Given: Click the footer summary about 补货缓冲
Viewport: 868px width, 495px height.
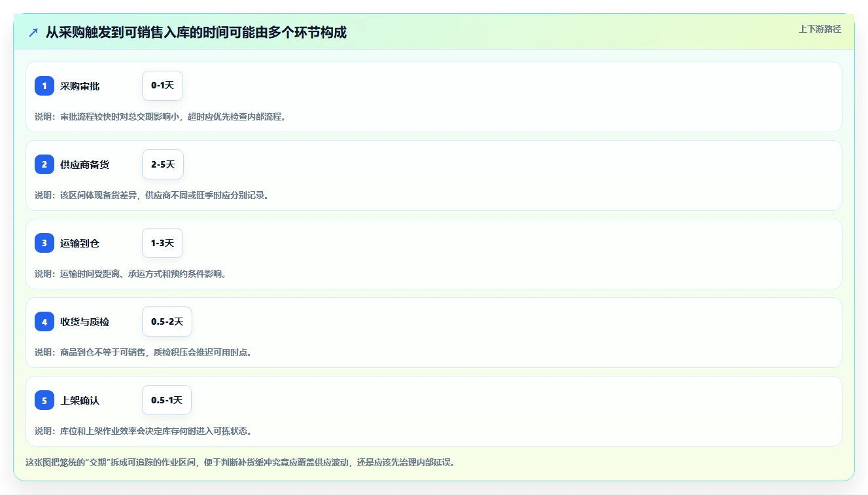Looking at the screenshot, I should point(240,462).
